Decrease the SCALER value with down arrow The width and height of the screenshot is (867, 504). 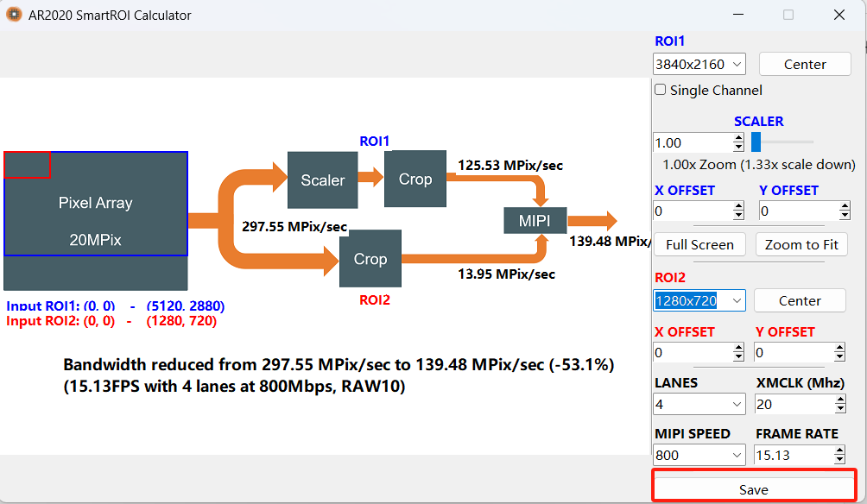click(738, 147)
